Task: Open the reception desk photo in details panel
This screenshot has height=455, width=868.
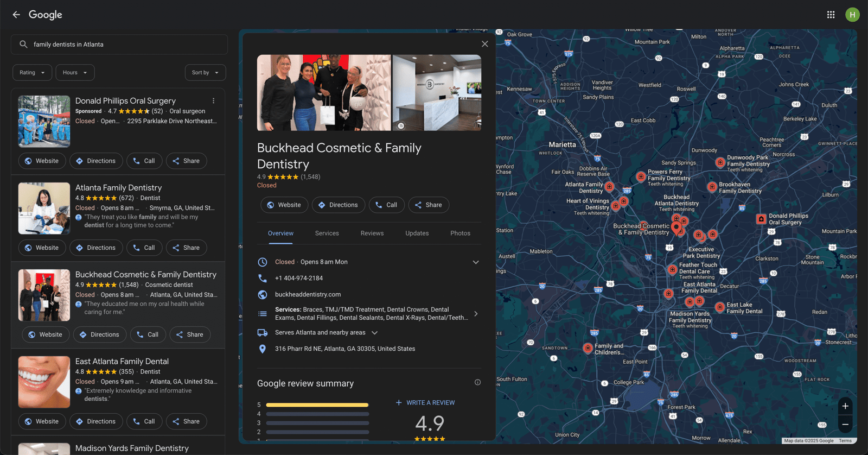Action: point(437,93)
